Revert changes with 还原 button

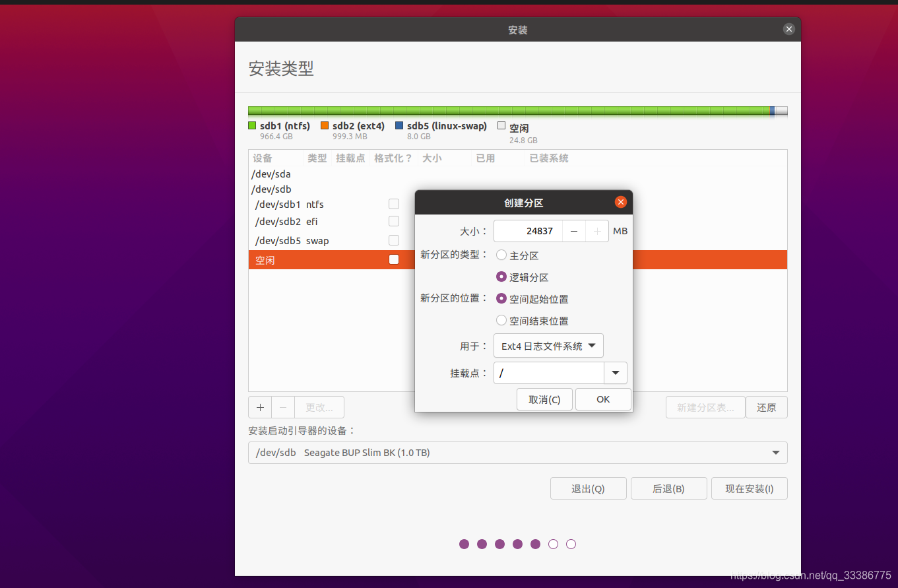pos(767,407)
